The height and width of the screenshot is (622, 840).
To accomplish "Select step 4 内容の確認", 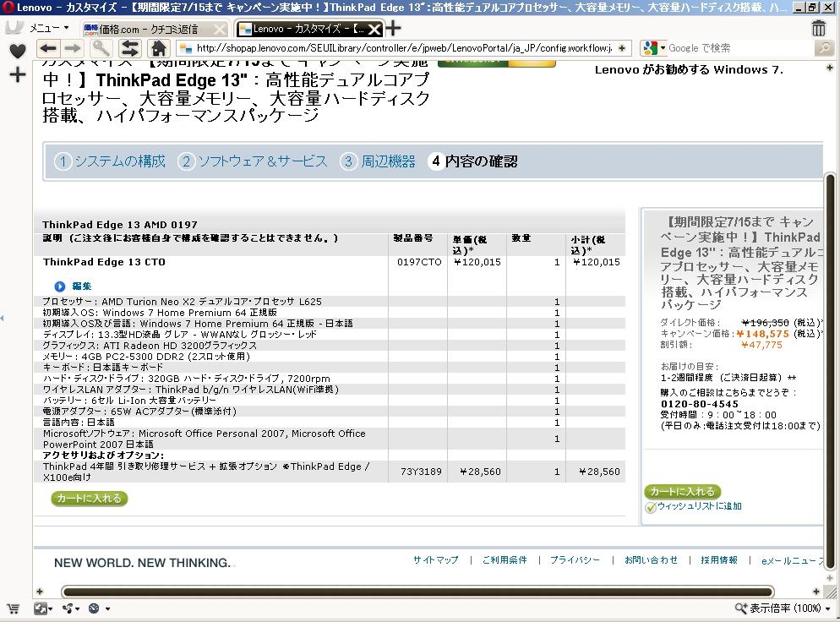I will (472, 161).
